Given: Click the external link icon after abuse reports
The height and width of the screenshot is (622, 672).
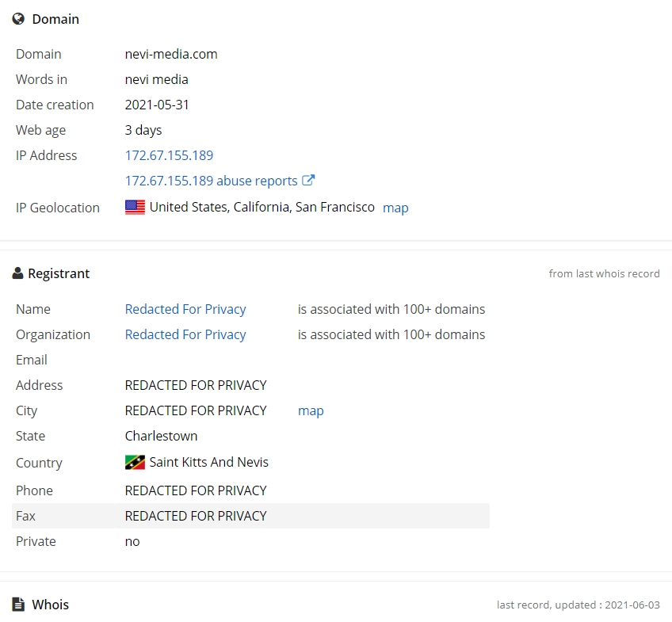Looking at the screenshot, I should click(x=308, y=181).
